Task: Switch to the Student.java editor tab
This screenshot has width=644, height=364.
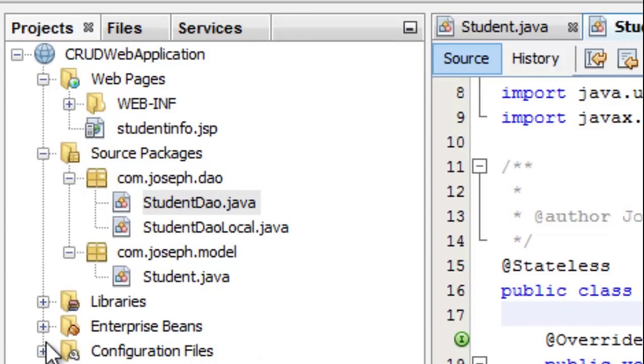Action: click(503, 27)
